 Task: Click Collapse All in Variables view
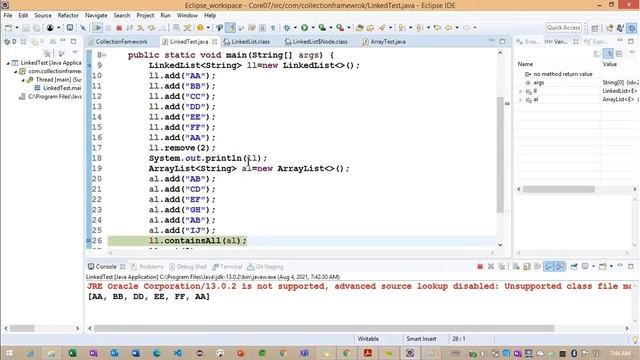619,53
